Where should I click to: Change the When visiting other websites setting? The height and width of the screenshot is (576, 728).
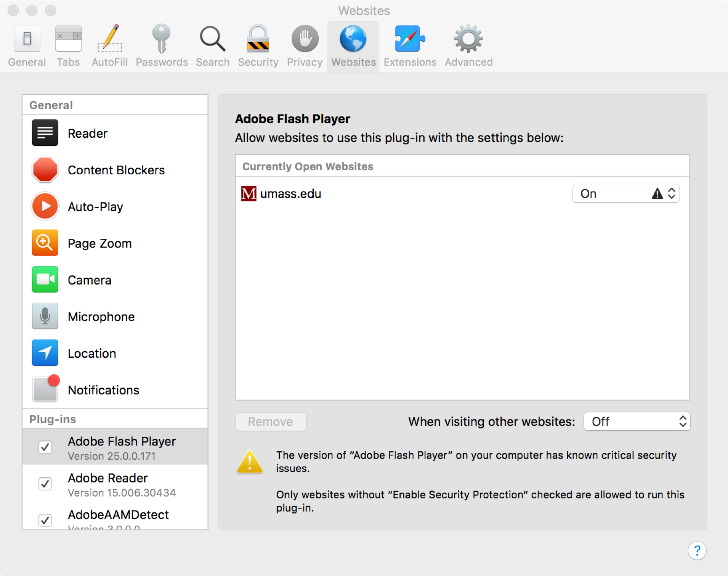[x=637, y=422]
